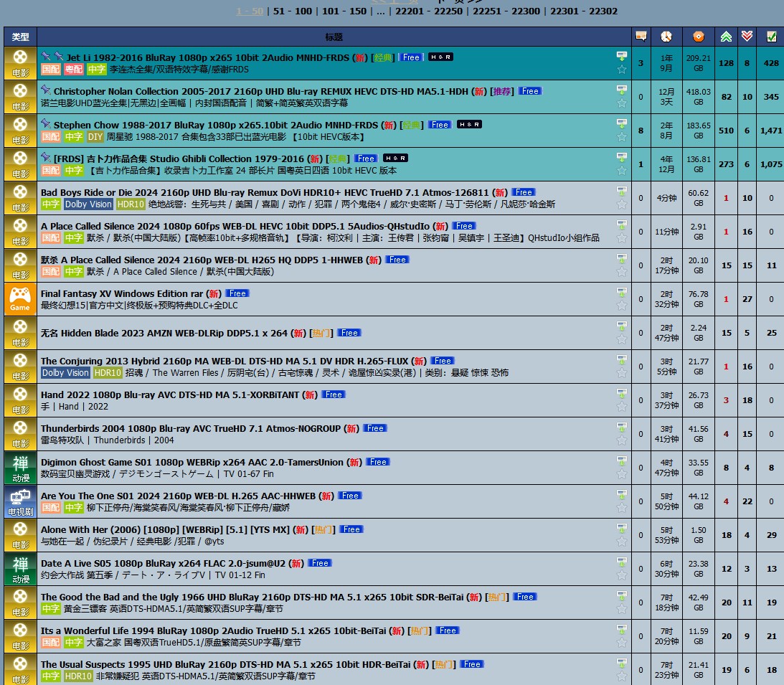Bookmark star for Bad Boys Ride or Die

pos(621,204)
